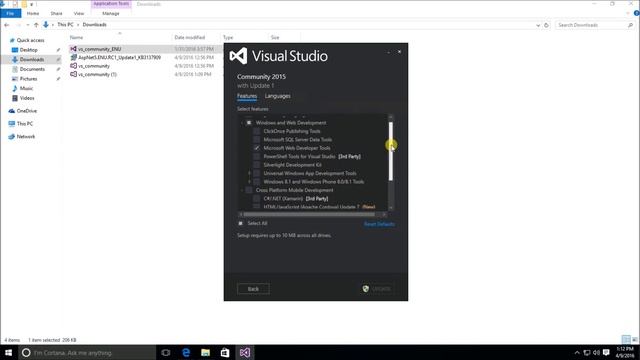Expand Windows 8.1 and Windows Phone Tools
This screenshot has width=640, height=360.
tap(249, 182)
